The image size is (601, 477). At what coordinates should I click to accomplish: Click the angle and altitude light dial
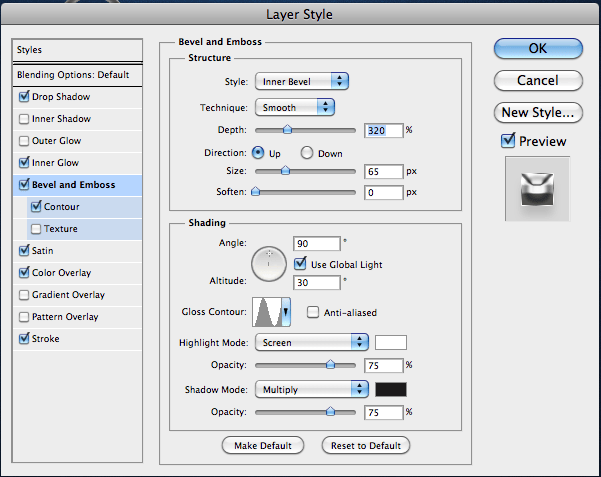tap(269, 264)
